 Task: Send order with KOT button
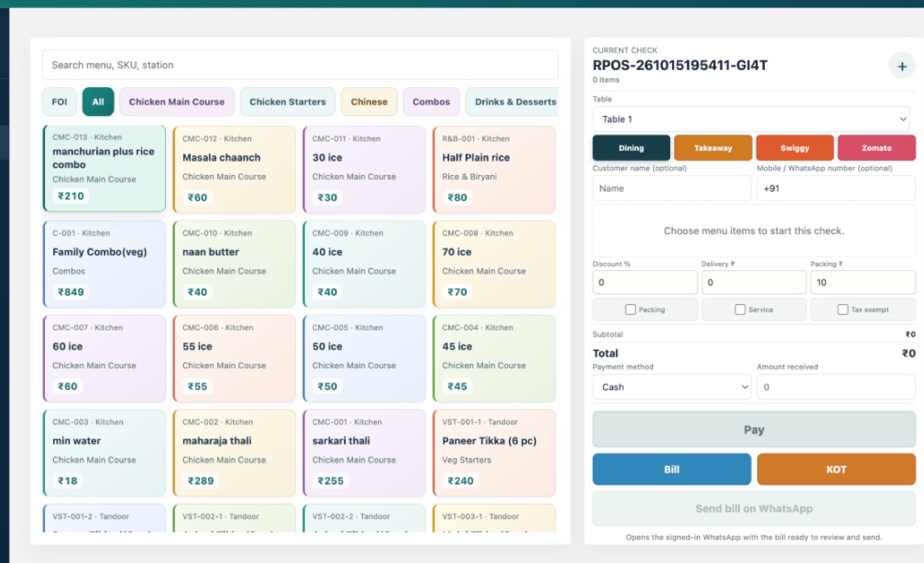click(836, 470)
